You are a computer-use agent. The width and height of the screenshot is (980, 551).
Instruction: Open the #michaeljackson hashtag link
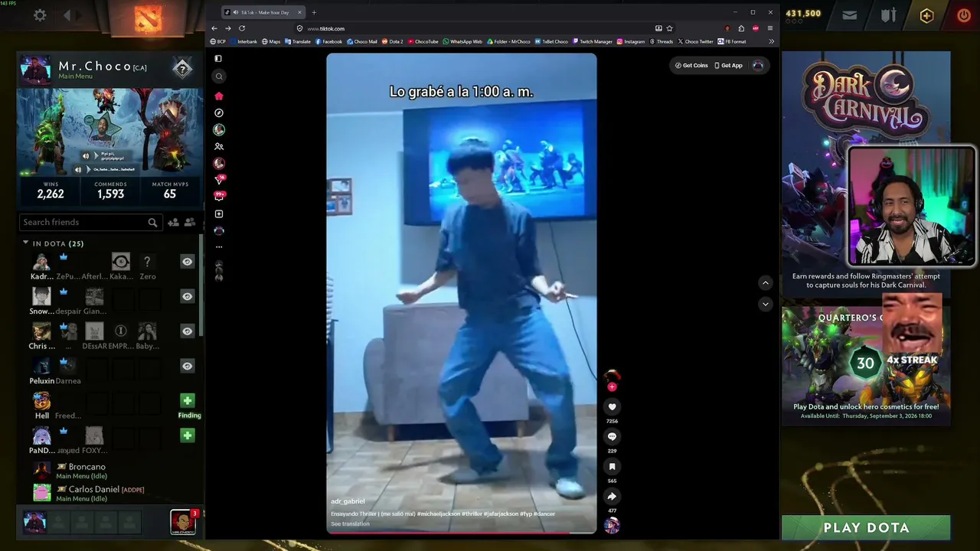click(439, 514)
